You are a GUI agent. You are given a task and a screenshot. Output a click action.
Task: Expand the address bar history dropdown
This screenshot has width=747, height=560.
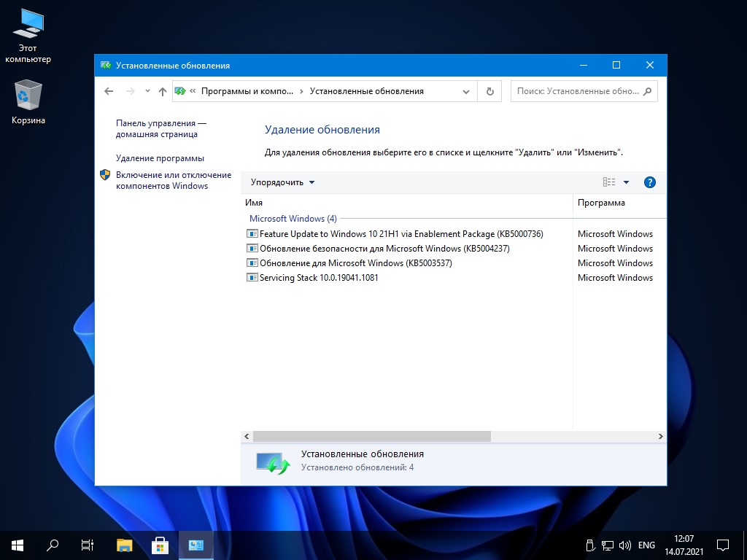(466, 91)
